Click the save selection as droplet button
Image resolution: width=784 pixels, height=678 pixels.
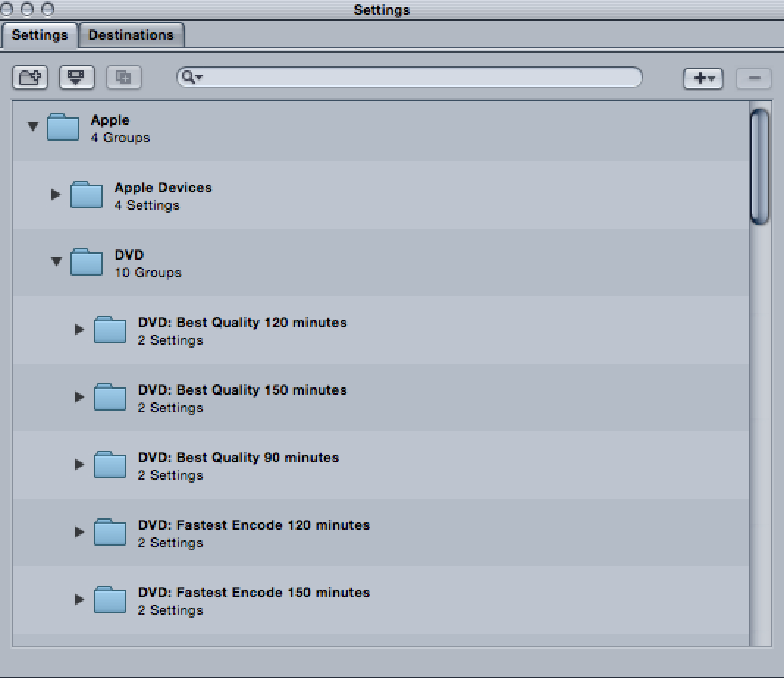[76, 78]
